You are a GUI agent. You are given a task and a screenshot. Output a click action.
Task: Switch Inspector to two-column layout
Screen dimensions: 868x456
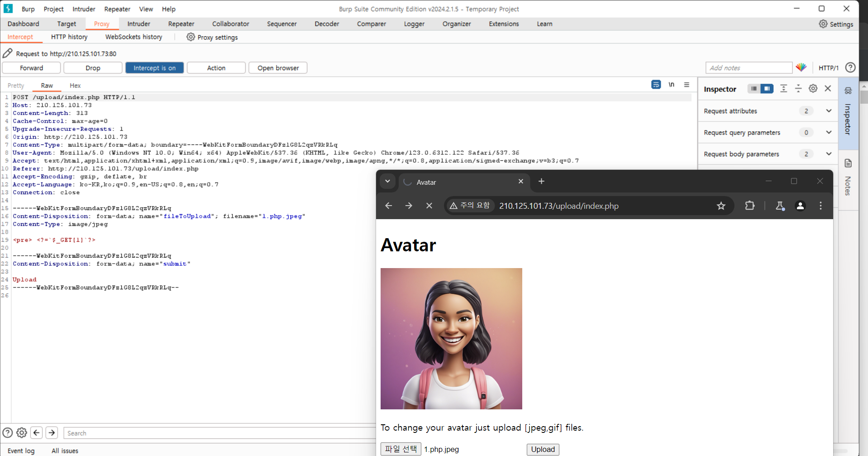pyautogui.click(x=767, y=89)
